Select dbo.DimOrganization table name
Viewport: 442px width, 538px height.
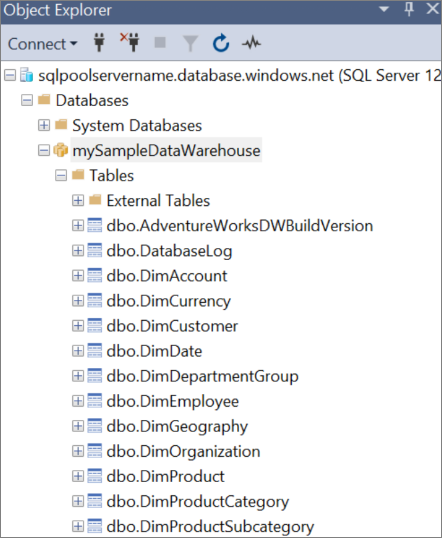183,452
